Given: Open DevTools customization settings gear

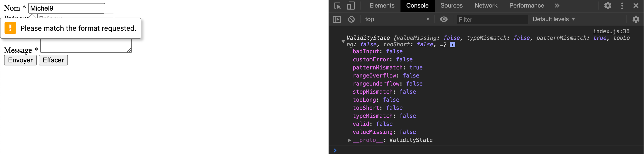Looking at the screenshot, I should coord(608,6).
